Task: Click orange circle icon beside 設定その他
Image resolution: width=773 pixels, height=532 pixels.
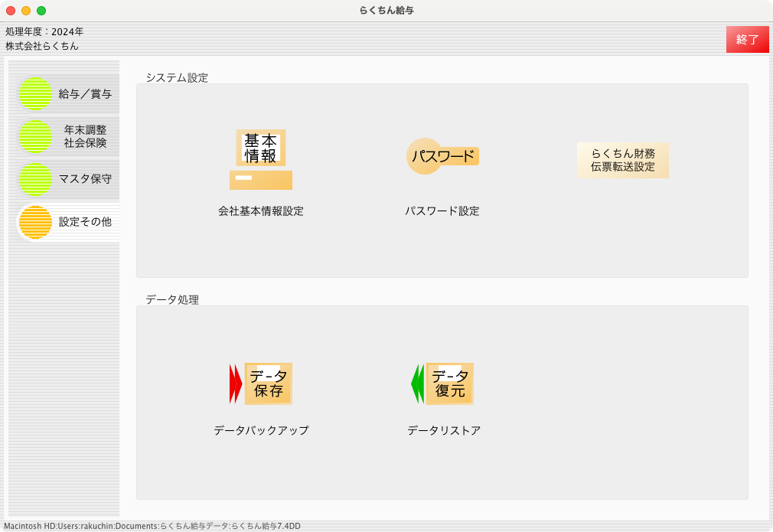Action: (x=35, y=222)
